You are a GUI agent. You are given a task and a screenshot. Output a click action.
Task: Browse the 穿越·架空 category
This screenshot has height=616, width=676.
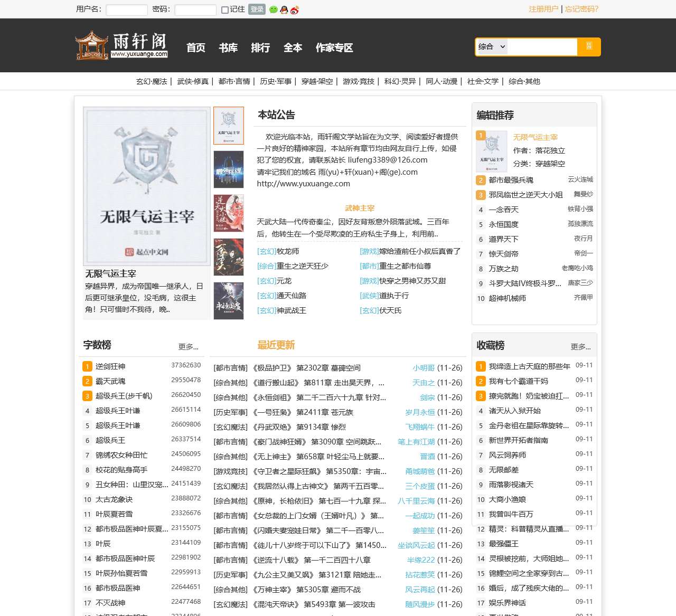click(x=317, y=81)
